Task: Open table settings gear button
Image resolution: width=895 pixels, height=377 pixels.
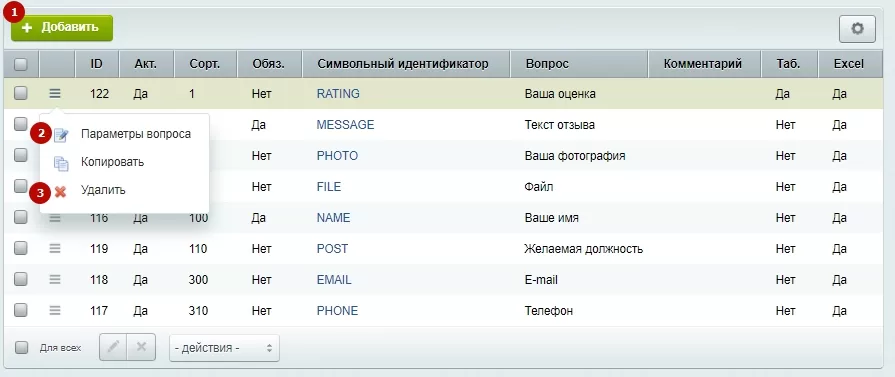Action: point(857,29)
